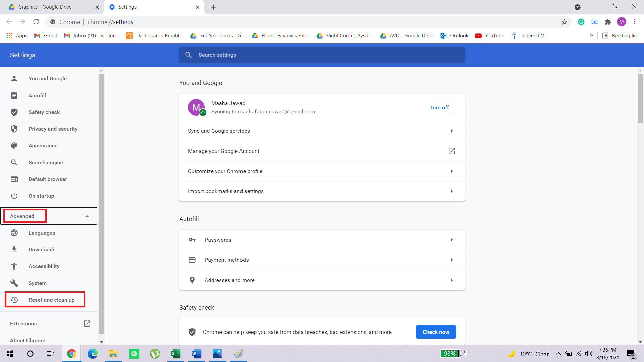The width and height of the screenshot is (644, 362).
Task: Open Chrome three-dot menu
Action: pyautogui.click(x=635, y=22)
